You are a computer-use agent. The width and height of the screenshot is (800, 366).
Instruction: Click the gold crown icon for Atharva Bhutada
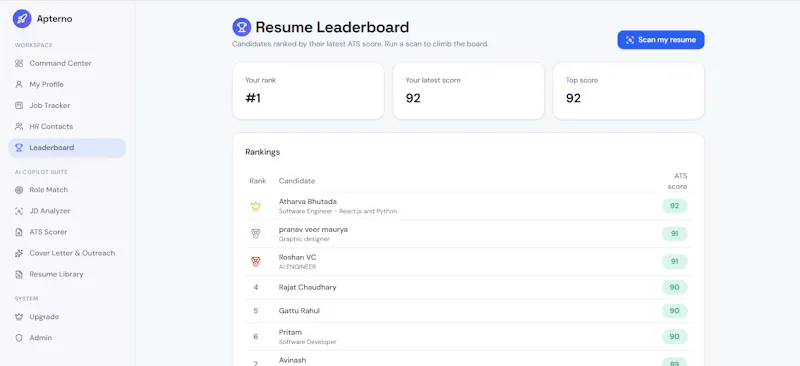click(256, 206)
